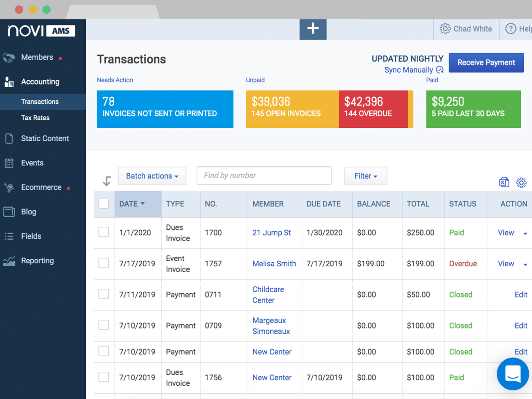Expand the Batch actions dropdown
532x399 pixels.
(x=152, y=176)
